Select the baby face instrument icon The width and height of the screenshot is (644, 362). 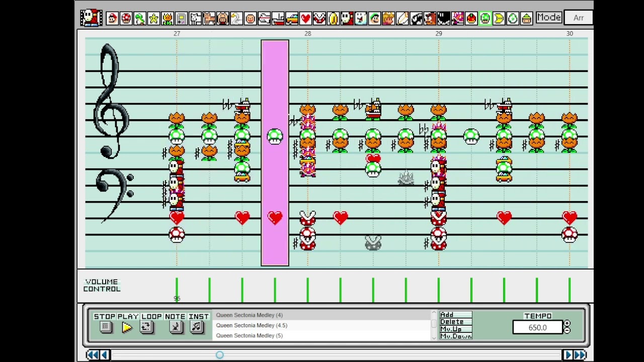[x=250, y=18]
